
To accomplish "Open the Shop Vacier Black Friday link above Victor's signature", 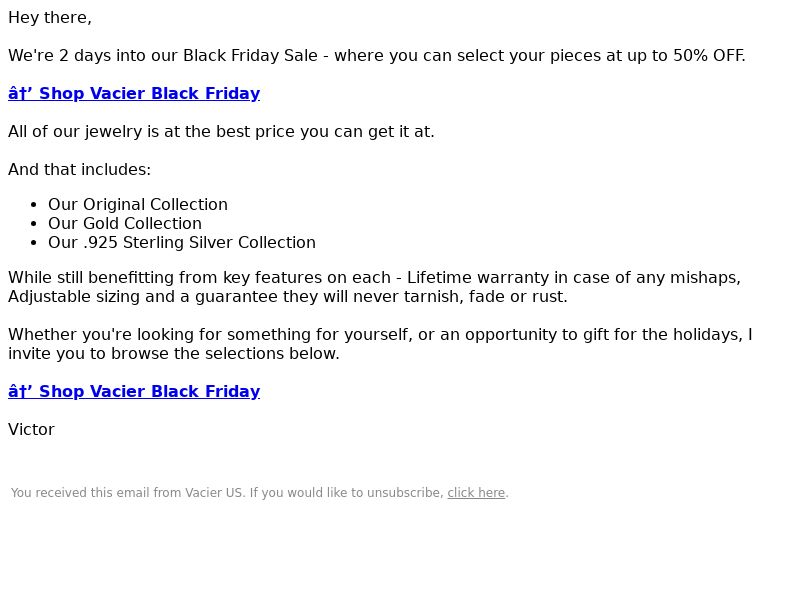I will [x=134, y=391].
